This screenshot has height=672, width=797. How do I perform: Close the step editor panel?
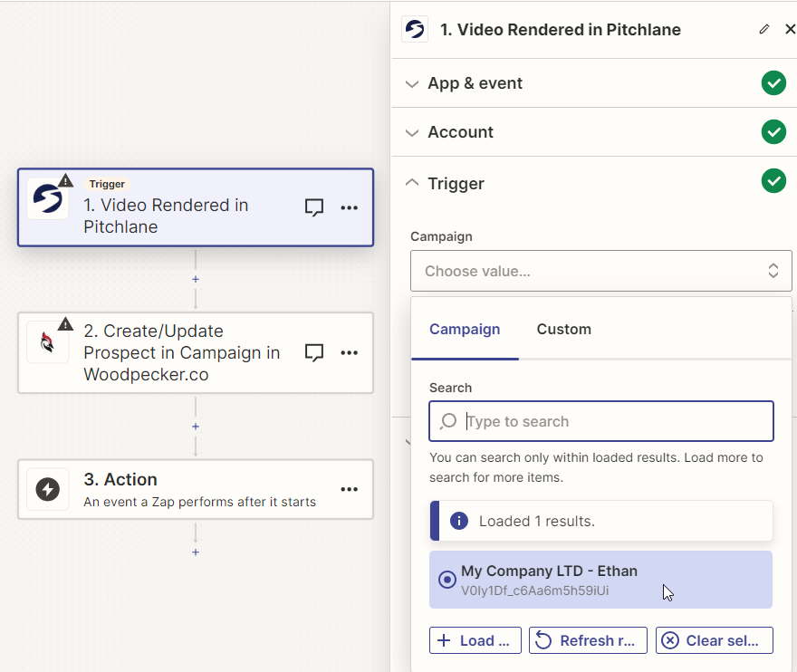click(x=790, y=30)
